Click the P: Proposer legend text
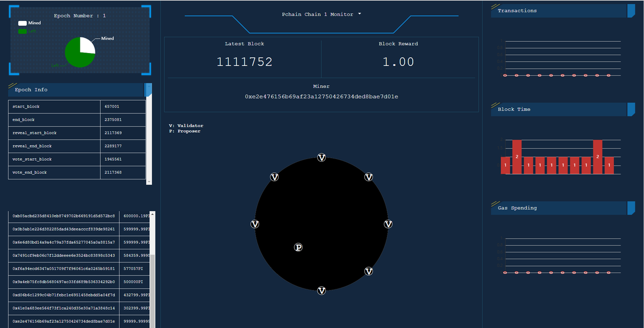644x328 pixels. click(185, 131)
